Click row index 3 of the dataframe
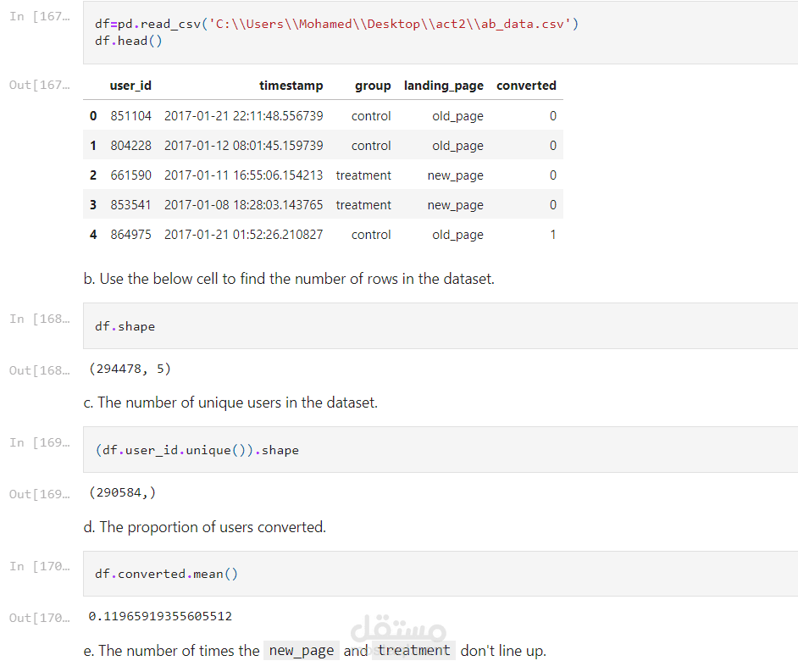Viewport: 798px width, 672px height. 93,205
